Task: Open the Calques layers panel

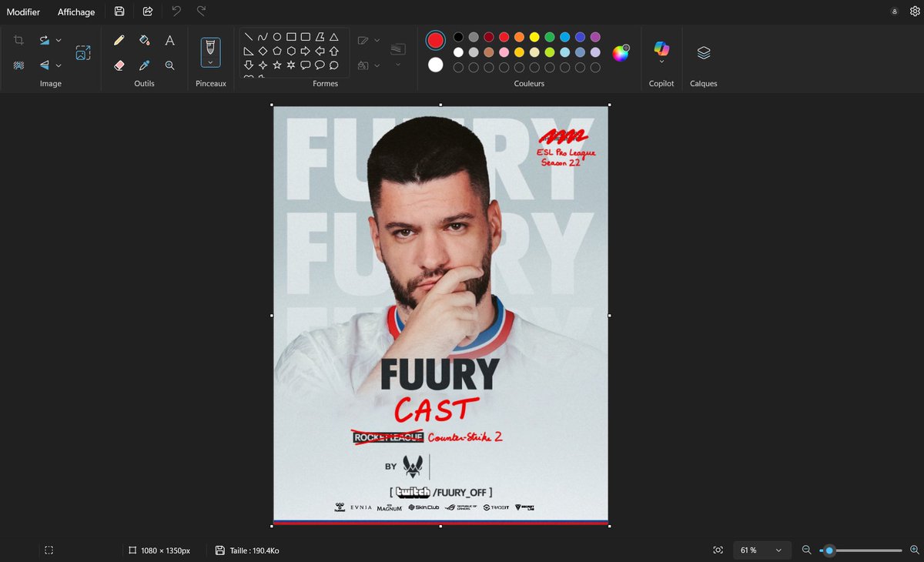Action: pos(703,52)
